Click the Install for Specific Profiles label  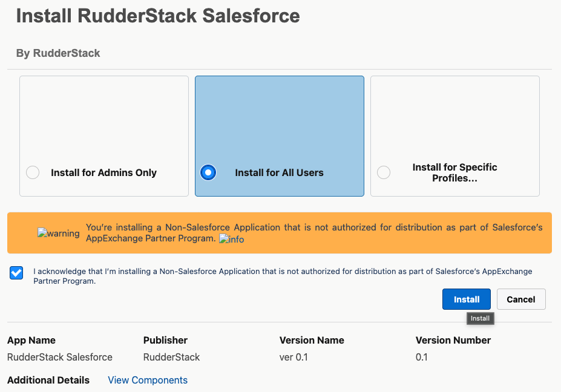(454, 172)
